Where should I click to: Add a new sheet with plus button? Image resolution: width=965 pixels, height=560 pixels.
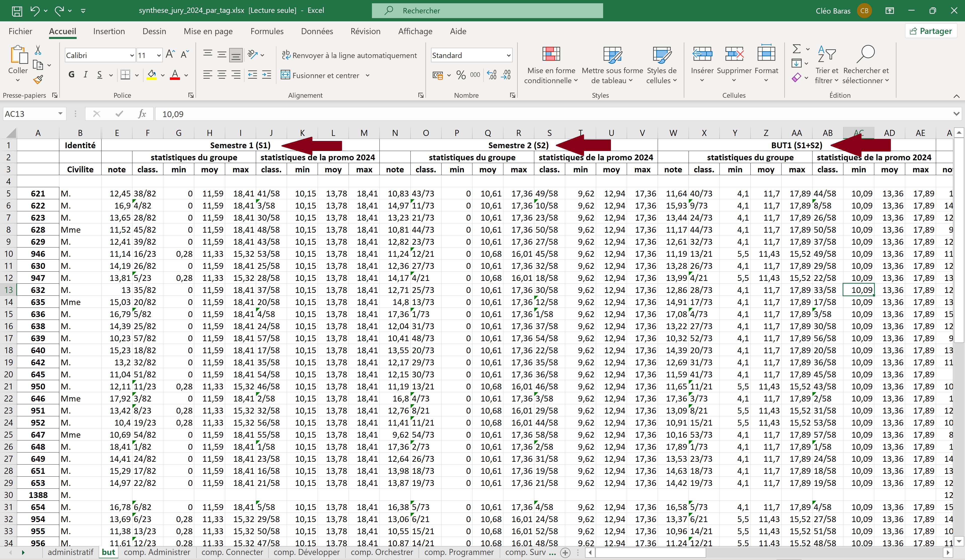pyautogui.click(x=565, y=552)
